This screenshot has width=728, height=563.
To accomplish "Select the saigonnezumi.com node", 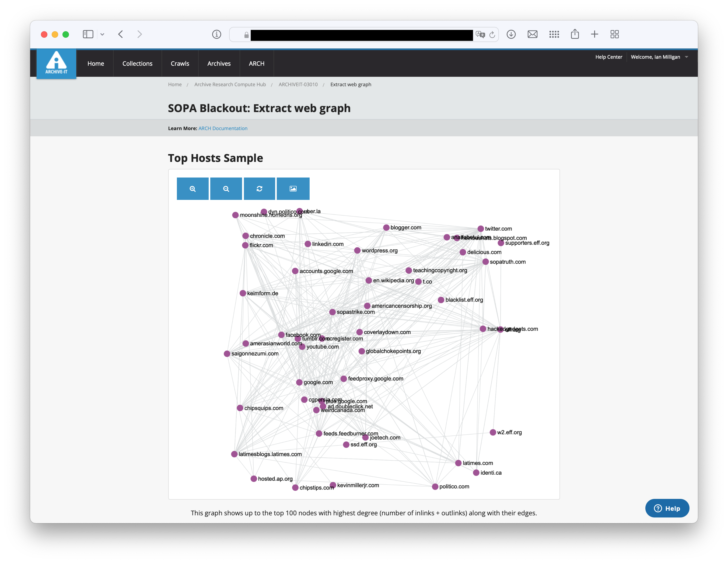I will [227, 353].
